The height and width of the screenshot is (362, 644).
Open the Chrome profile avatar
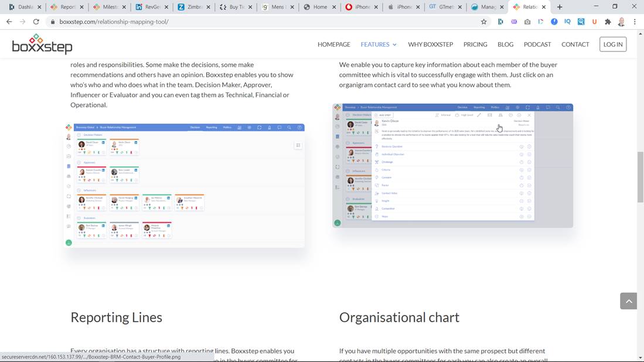tap(621, 22)
